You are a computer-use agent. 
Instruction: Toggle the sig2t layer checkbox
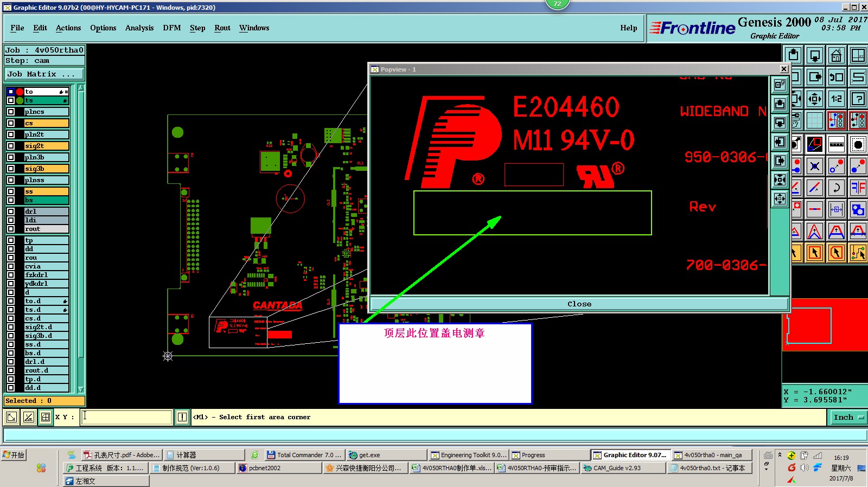11,146
